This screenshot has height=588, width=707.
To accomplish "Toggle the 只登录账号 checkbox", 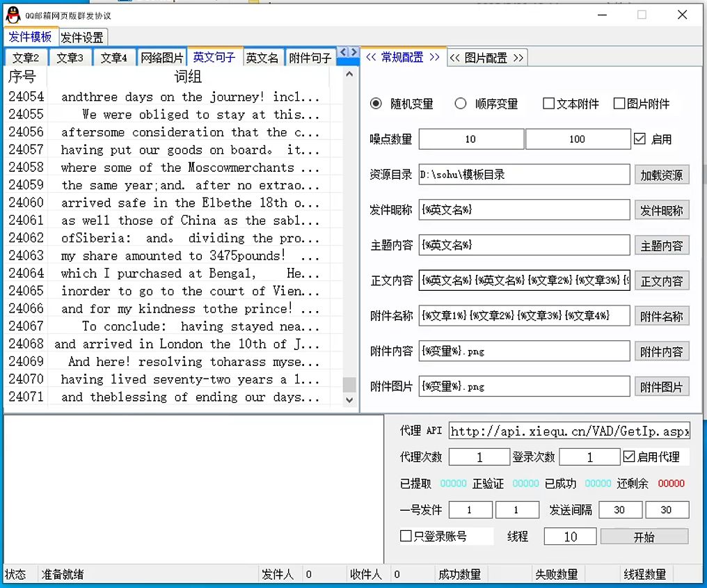I will (406, 536).
